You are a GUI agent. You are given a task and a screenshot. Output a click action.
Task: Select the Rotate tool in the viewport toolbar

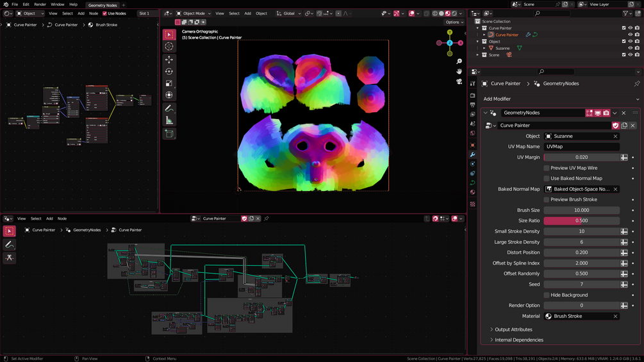[169, 71]
